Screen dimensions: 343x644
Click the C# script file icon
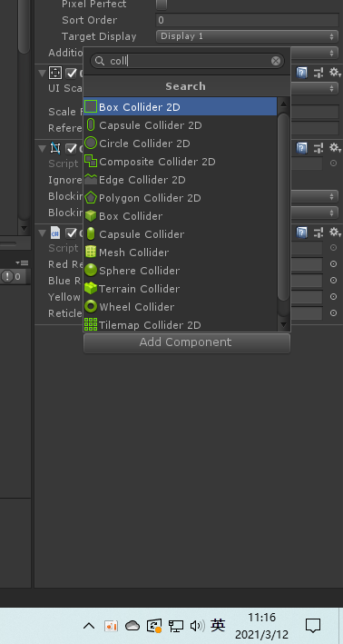click(55, 233)
